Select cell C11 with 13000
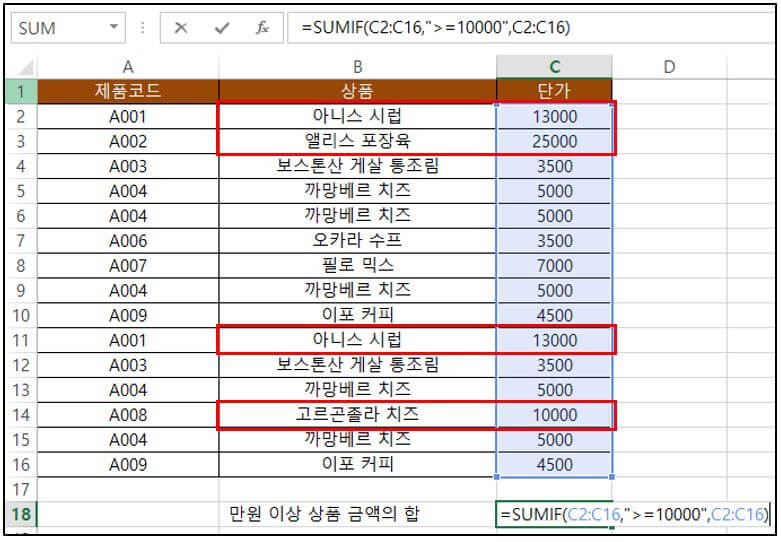Image resolution: width=781 pixels, height=542 pixels. click(554, 340)
